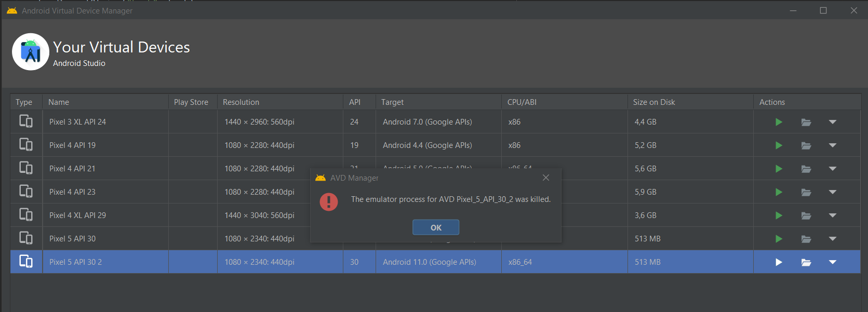Sort devices by Name column header
The height and width of the screenshot is (312, 868).
click(105, 102)
